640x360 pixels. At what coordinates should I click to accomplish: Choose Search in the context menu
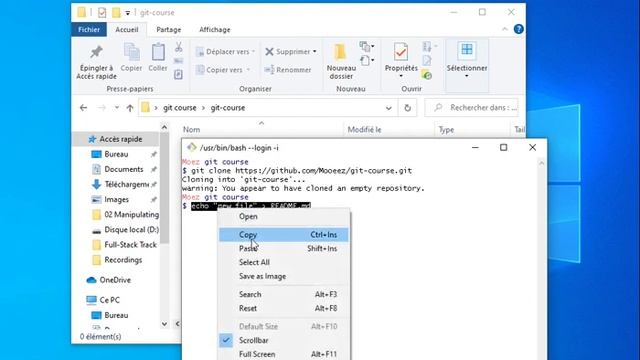(284, 294)
